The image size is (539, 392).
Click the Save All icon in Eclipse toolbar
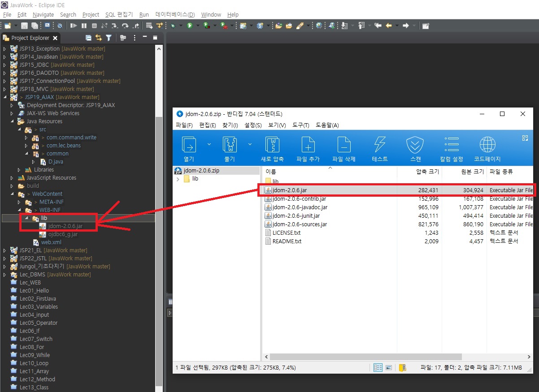[x=35, y=26]
